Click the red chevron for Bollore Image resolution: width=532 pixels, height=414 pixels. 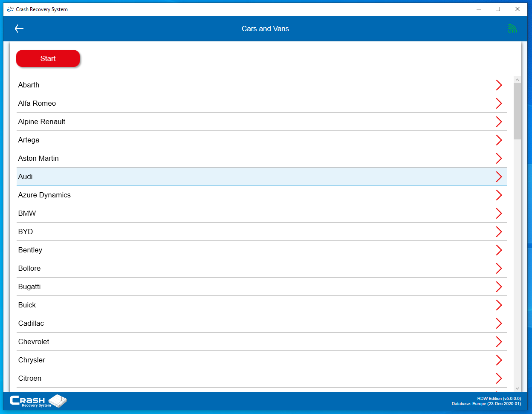pos(499,268)
